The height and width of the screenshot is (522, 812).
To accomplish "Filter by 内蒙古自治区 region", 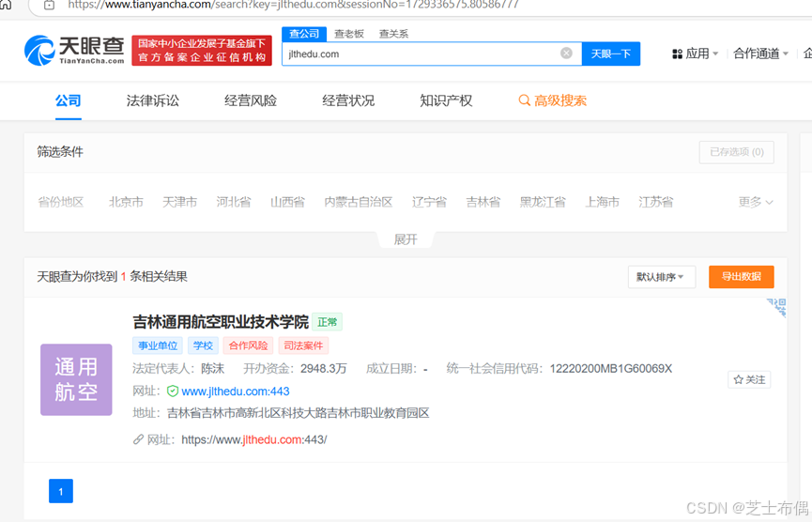I will 359,202.
